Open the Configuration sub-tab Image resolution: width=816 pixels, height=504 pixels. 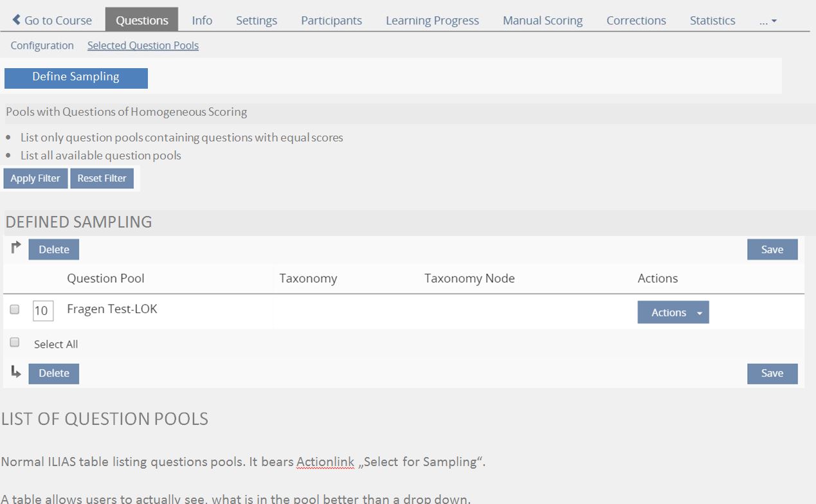[42, 45]
